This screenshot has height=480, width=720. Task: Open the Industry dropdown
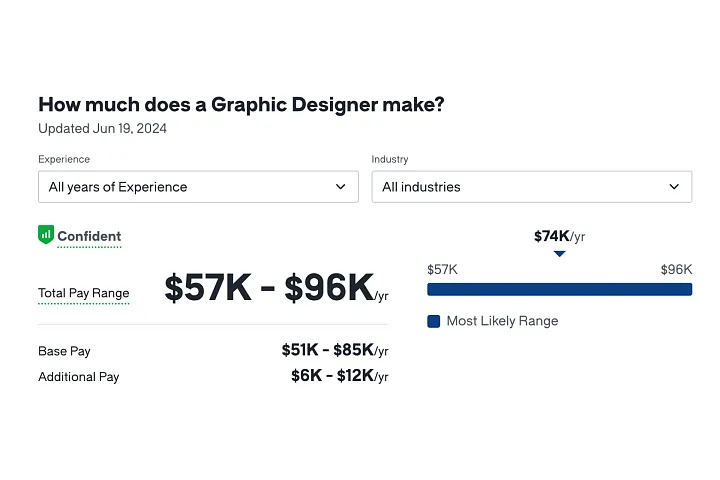click(x=531, y=187)
